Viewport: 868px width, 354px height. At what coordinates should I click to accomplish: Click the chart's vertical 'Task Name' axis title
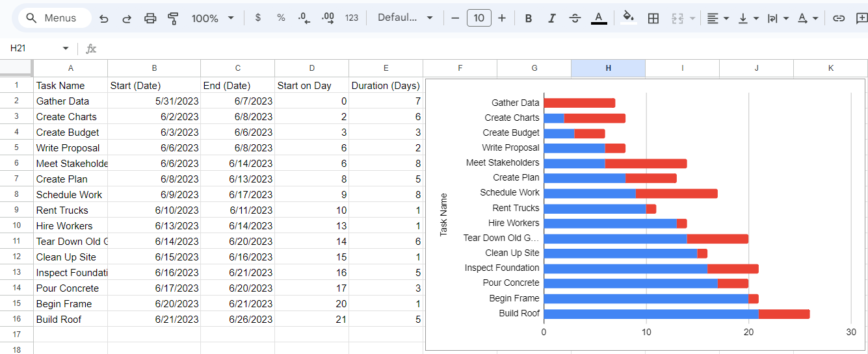pos(444,214)
